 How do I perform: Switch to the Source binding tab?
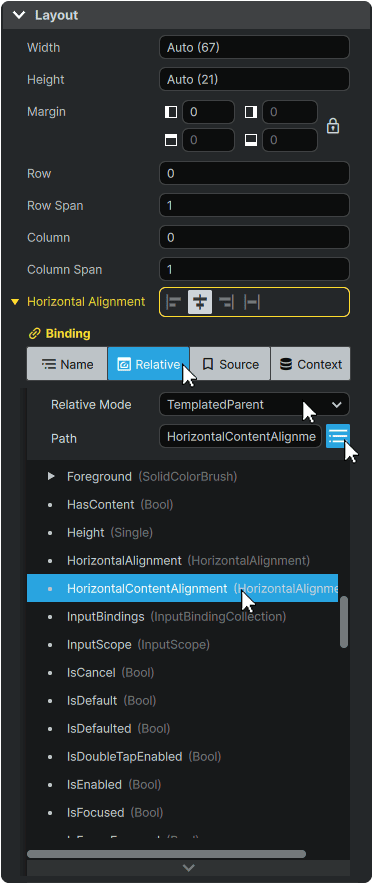pos(230,364)
